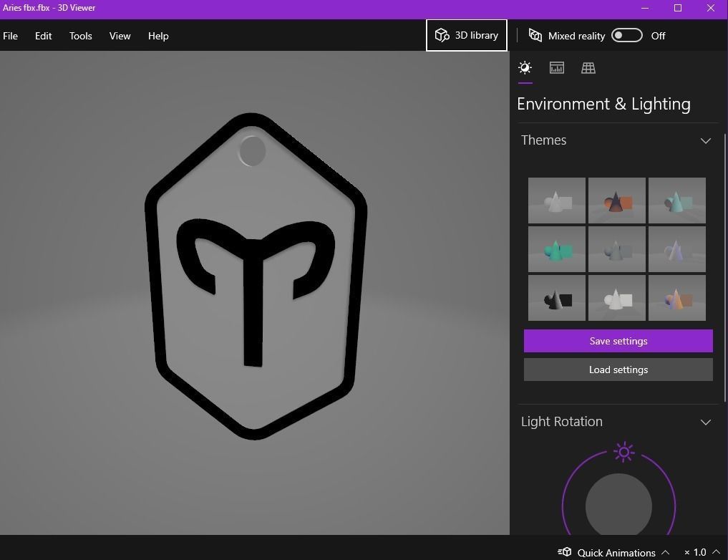Click the × 1.0 animation speed value
The height and width of the screenshot is (560, 728).
click(x=695, y=552)
